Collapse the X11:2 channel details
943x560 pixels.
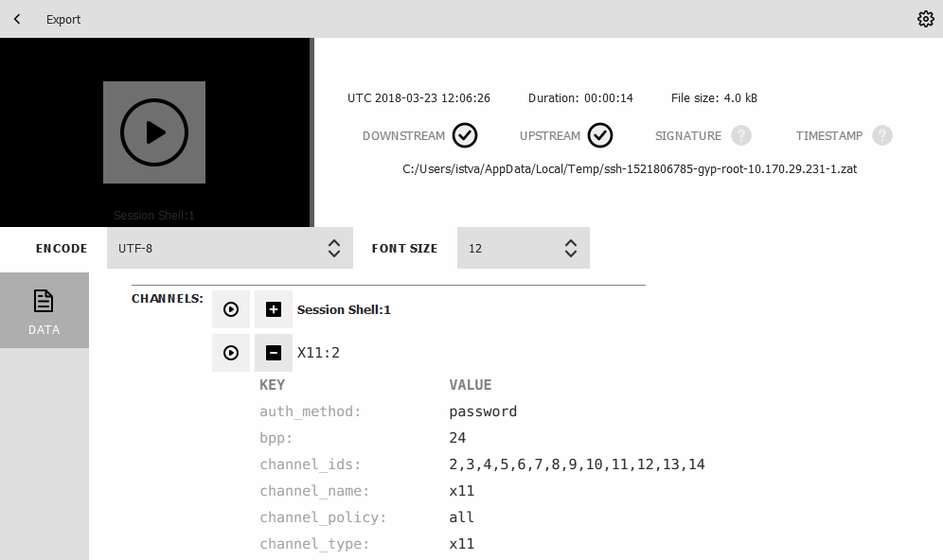click(274, 353)
